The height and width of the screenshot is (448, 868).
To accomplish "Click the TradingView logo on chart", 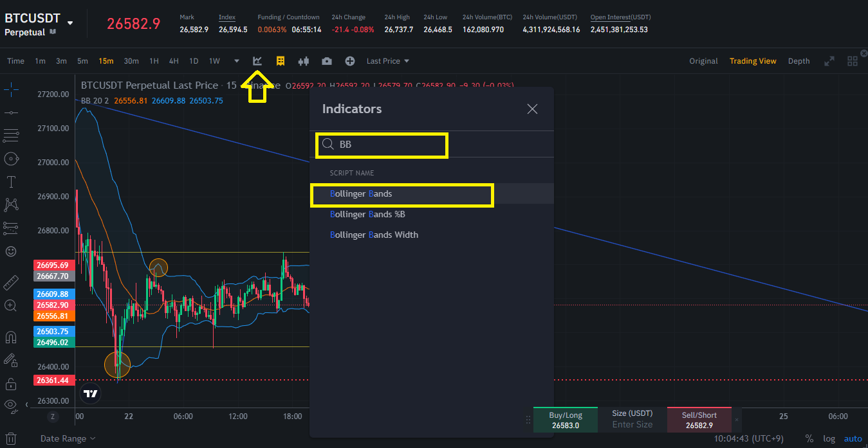I will 91,393.
